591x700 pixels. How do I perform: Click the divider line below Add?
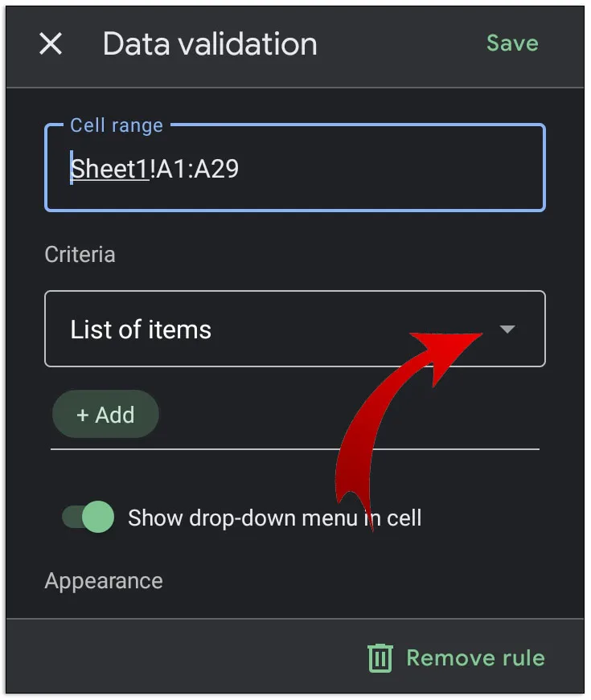click(x=294, y=449)
